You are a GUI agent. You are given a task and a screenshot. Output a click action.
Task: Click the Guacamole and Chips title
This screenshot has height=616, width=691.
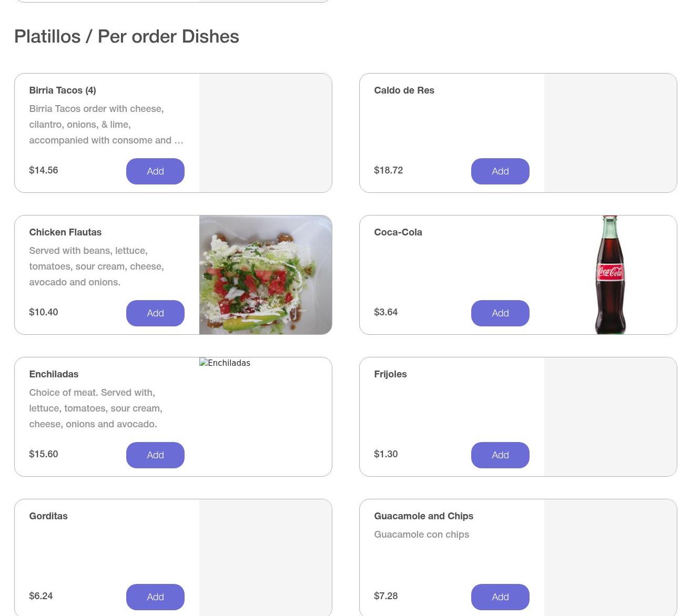coord(423,516)
